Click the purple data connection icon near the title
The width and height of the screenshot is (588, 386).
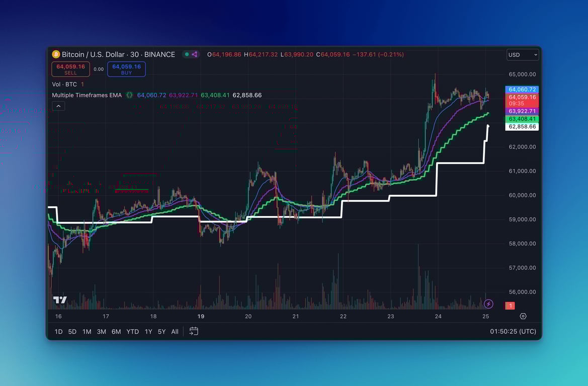pyautogui.click(x=195, y=54)
